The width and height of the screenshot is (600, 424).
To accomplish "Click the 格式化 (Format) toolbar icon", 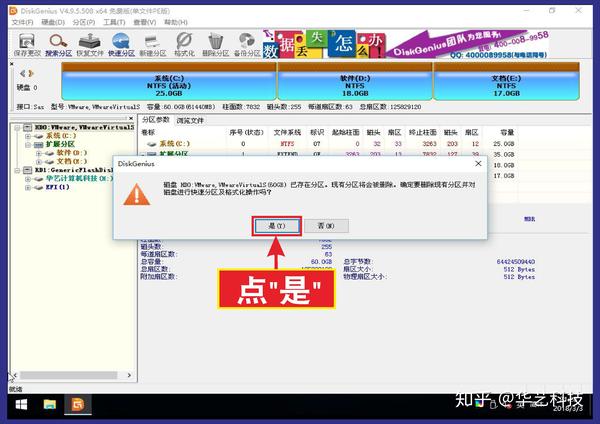I will [184, 45].
